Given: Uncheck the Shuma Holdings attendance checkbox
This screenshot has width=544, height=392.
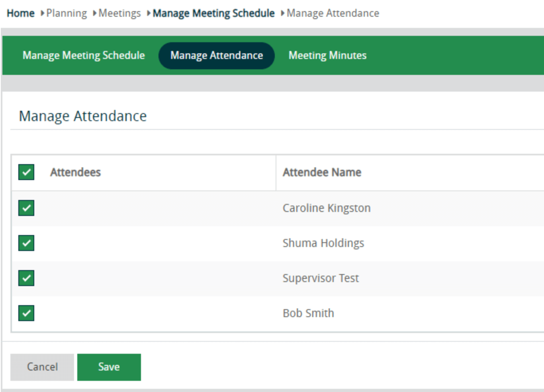Looking at the screenshot, I should (x=26, y=243).
